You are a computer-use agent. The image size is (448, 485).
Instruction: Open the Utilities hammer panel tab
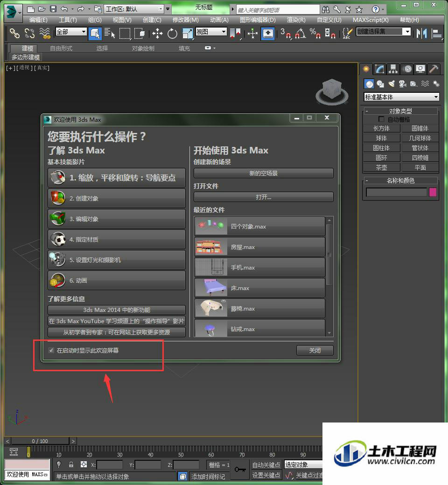point(434,69)
